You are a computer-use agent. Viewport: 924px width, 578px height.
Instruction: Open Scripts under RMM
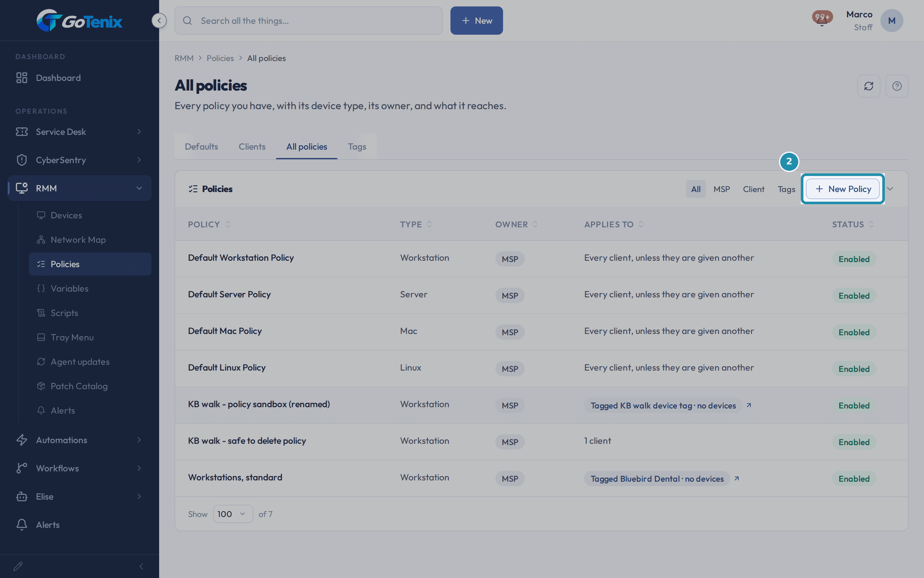tap(90, 313)
